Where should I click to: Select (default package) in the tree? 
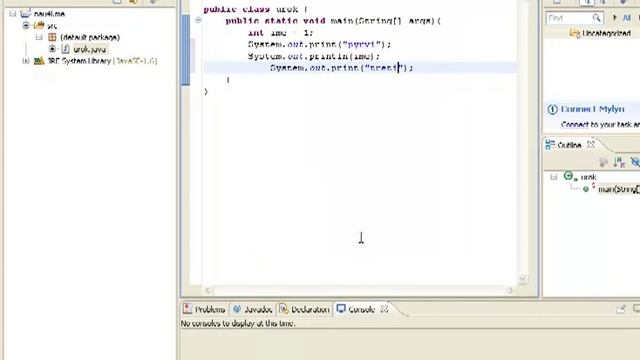(x=90, y=38)
